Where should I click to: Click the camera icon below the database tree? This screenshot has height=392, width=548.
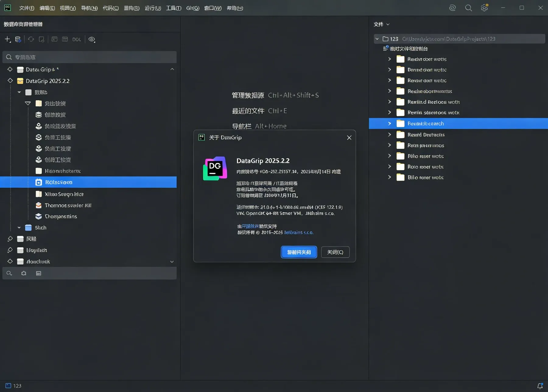tap(24, 273)
